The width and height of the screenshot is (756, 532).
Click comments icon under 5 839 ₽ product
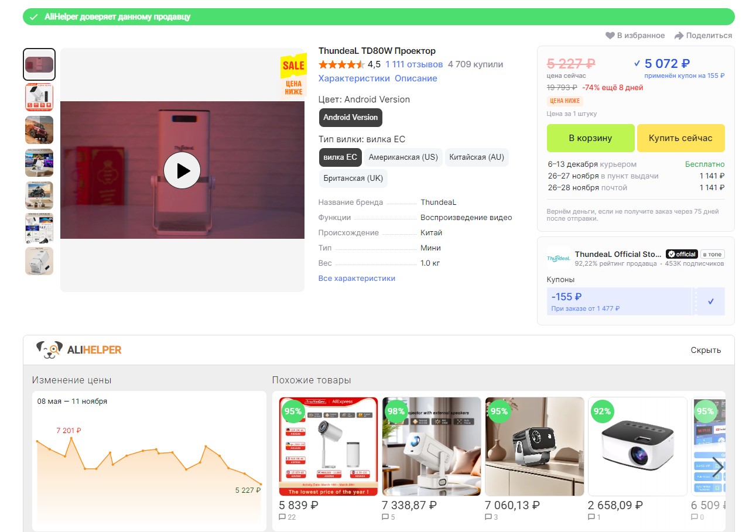click(283, 517)
